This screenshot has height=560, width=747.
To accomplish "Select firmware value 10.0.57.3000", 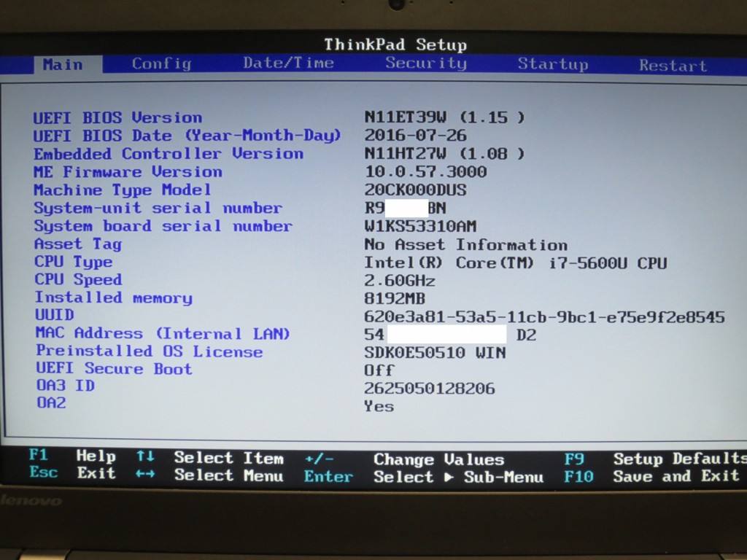I will (x=425, y=171).
